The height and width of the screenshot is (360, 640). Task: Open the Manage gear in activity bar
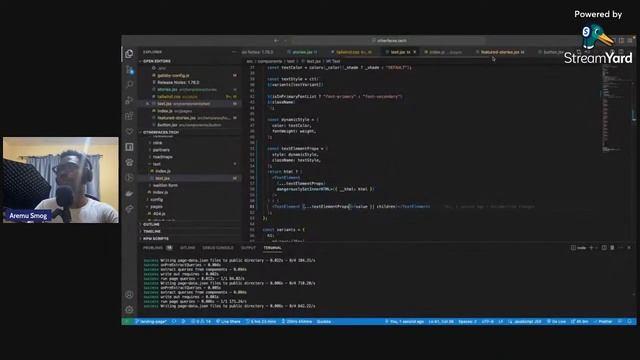pyautogui.click(x=129, y=310)
